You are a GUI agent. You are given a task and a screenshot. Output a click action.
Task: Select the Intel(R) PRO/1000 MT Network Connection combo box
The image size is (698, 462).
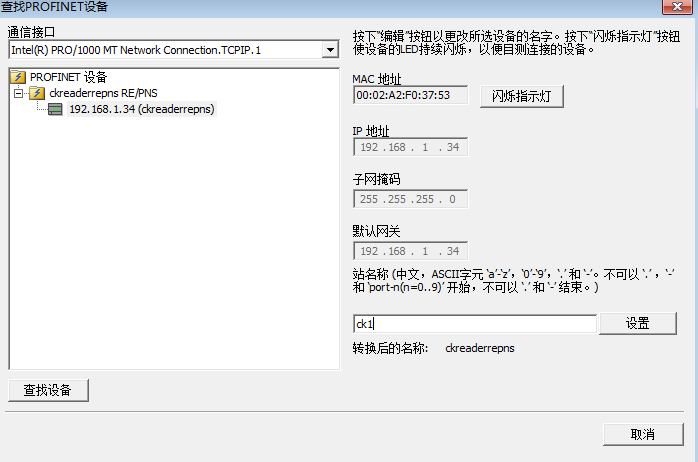pyautogui.click(x=174, y=50)
